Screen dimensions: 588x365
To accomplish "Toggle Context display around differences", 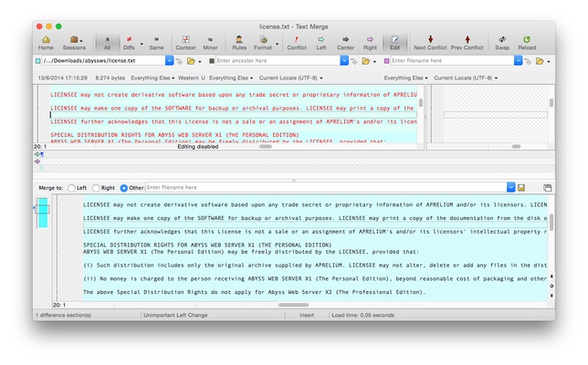I will 185,43.
